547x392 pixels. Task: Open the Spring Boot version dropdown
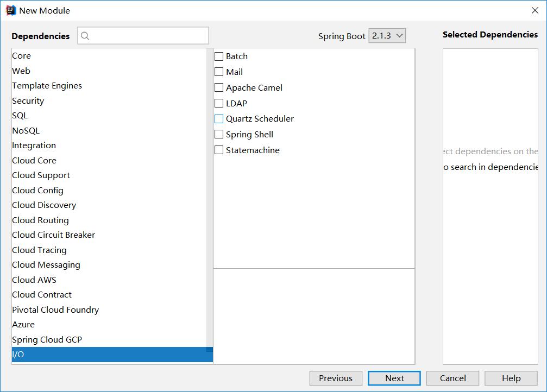(x=387, y=36)
